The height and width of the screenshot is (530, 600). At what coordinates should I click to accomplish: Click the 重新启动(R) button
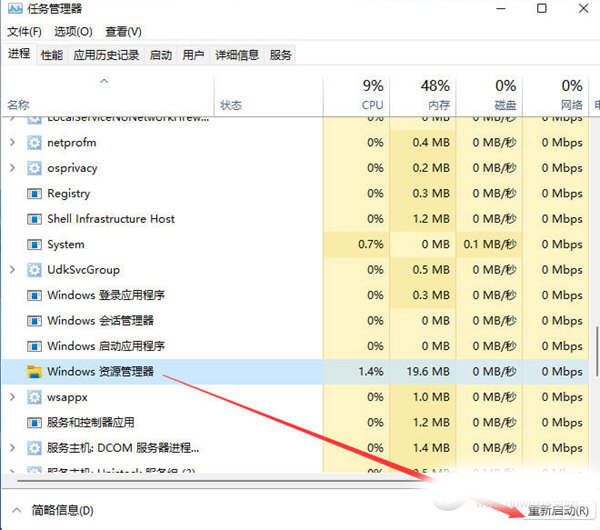[x=558, y=511]
